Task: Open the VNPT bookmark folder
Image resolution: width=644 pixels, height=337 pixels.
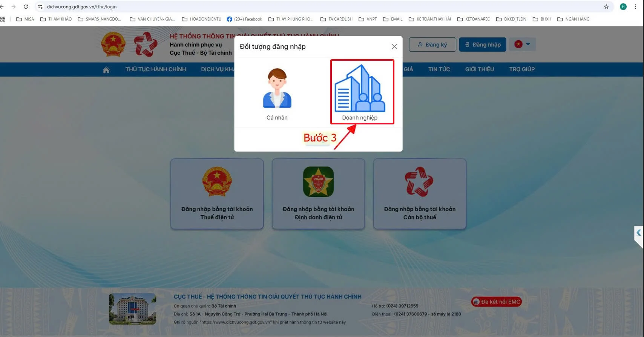Action: click(368, 19)
